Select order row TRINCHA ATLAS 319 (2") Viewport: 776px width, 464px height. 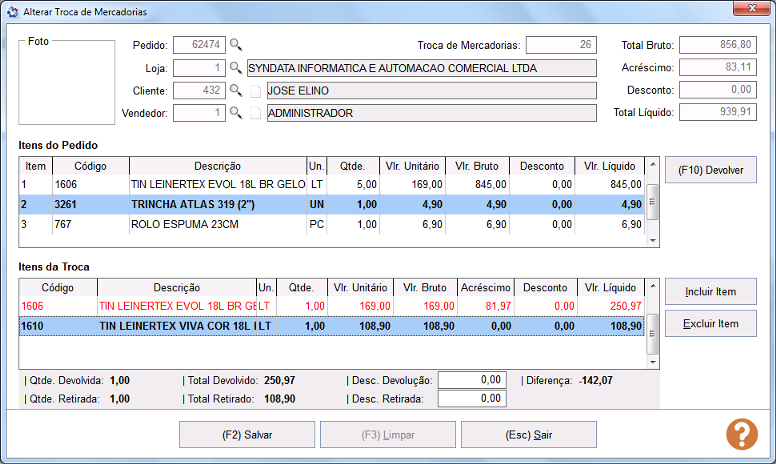[x=332, y=204]
